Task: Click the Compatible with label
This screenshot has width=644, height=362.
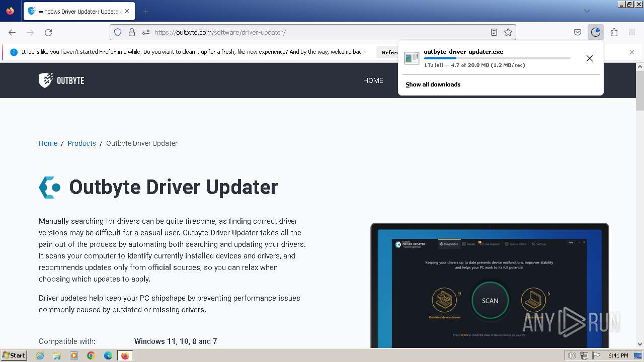Action: [67, 341]
